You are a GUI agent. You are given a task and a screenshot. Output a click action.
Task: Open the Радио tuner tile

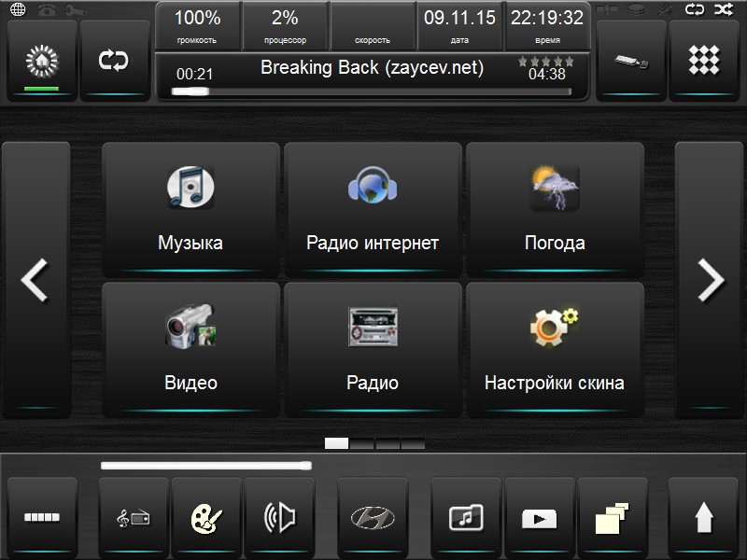pyautogui.click(x=373, y=349)
